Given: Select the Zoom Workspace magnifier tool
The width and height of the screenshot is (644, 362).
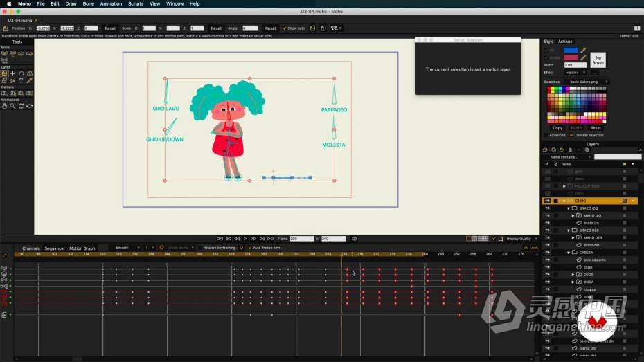Looking at the screenshot, I should pyautogui.click(x=12, y=106).
